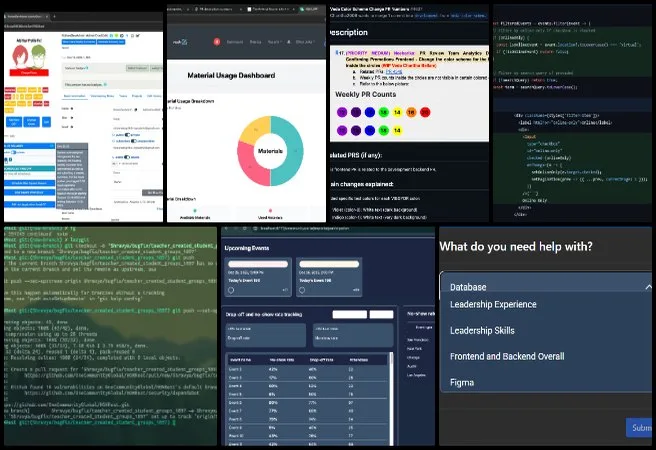Select the Leadership Experience option
The width and height of the screenshot is (656, 450).
(493, 304)
